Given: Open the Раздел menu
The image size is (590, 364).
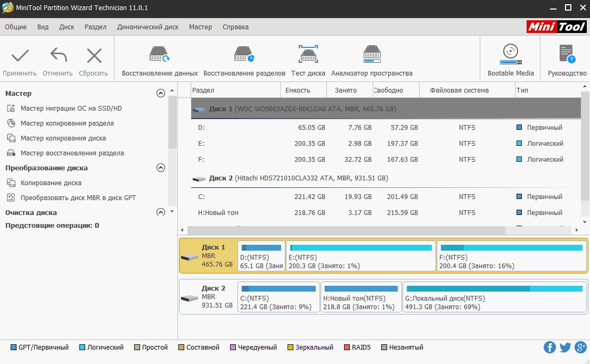Looking at the screenshot, I should pos(95,27).
